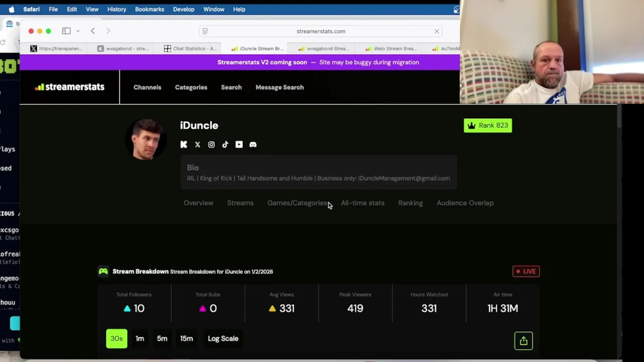Toggle Log Scale
The image size is (644, 362).
223,338
